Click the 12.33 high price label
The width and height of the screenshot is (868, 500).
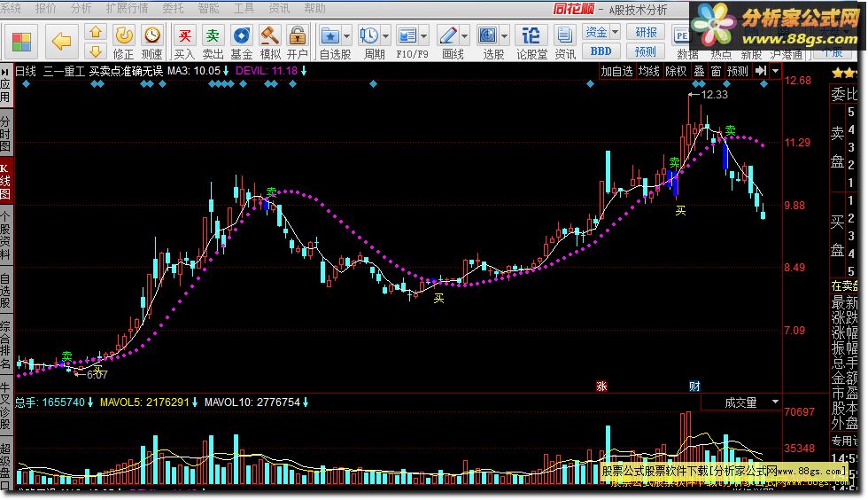coord(714,94)
